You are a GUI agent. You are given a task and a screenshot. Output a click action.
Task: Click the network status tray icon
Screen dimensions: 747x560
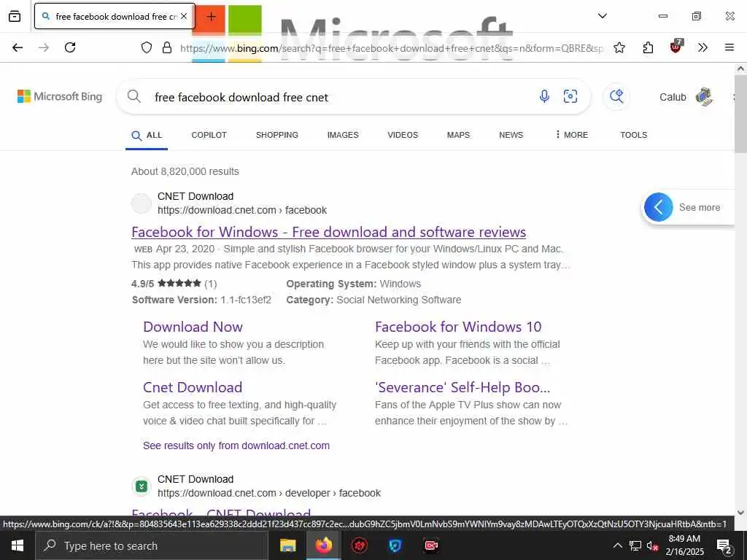(x=635, y=545)
